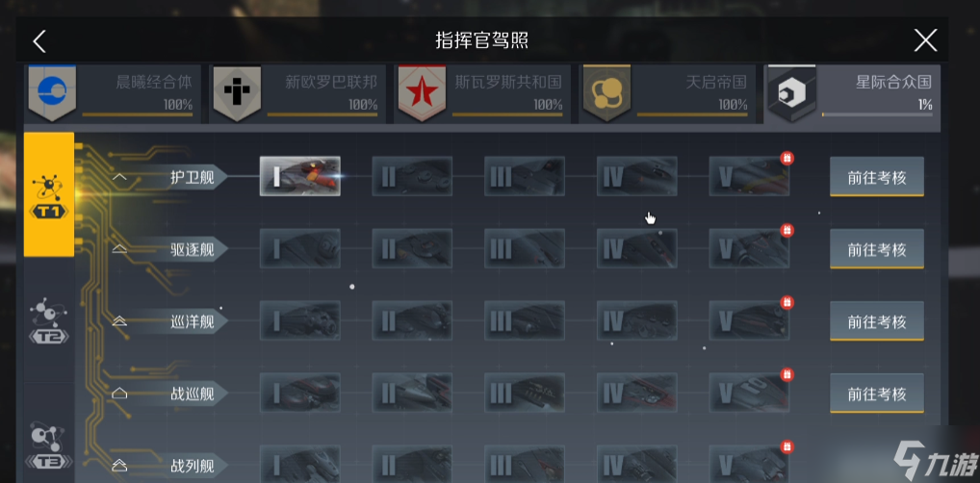Select the 驱逐舰 level III license thumbnail
The width and height of the screenshot is (980, 483).
pos(525,248)
